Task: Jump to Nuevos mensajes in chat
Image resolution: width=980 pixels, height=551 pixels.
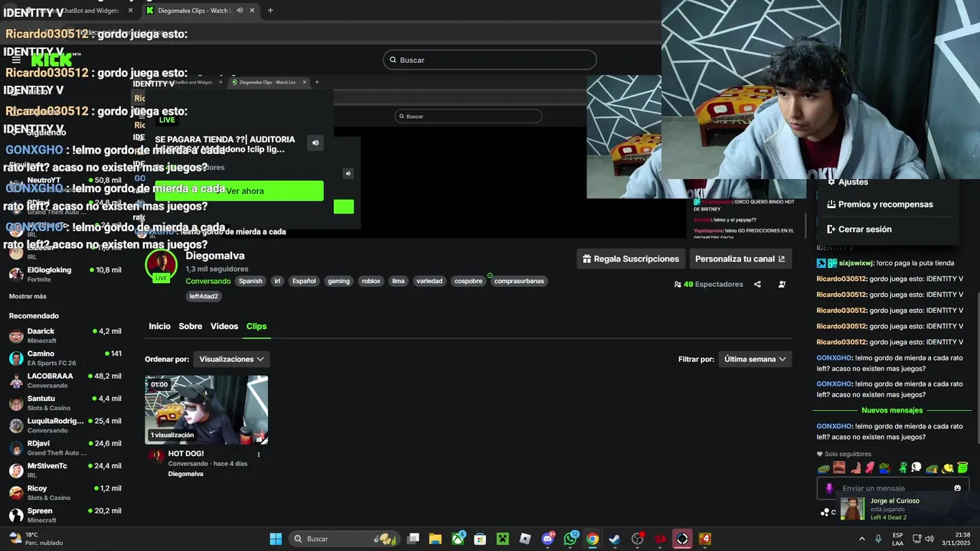Action: click(x=892, y=410)
